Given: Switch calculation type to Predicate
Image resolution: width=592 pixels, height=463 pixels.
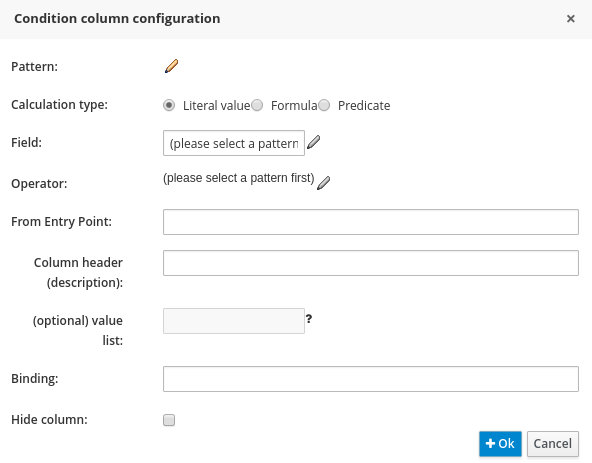Looking at the screenshot, I should [324, 105].
